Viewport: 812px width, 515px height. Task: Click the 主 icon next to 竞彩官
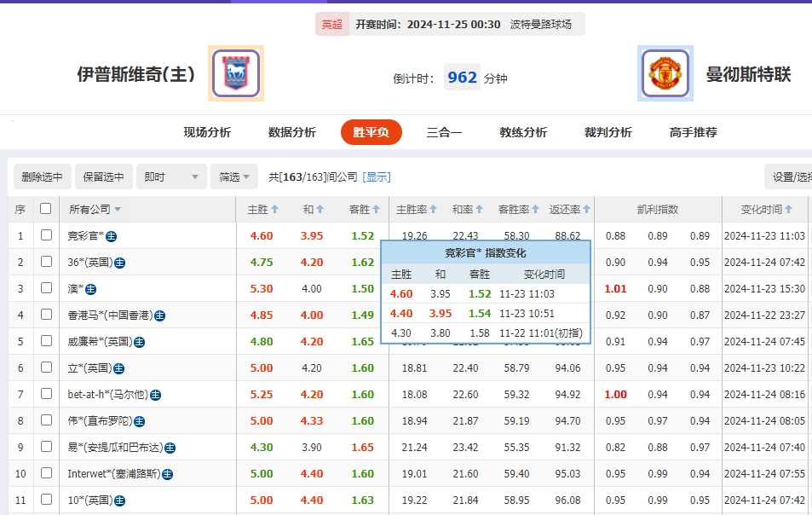tap(112, 237)
